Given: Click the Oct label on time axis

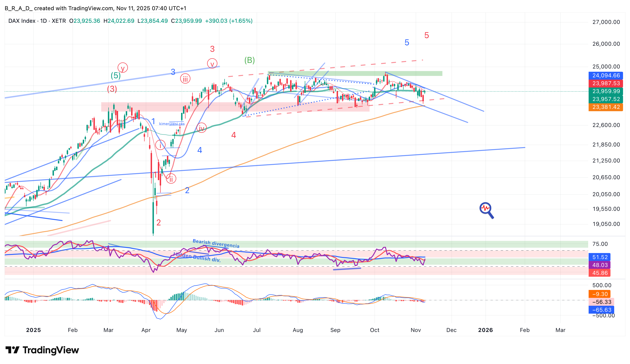Looking at the screenshot, I should (375, 330).
